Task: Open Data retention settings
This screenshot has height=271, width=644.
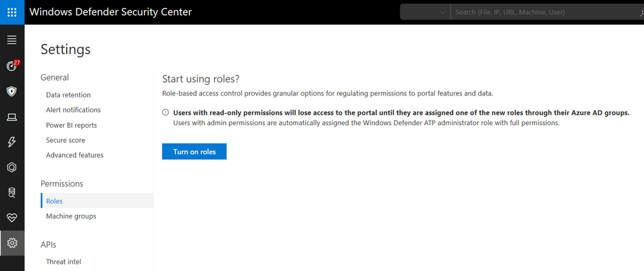Action: point(68,95)
